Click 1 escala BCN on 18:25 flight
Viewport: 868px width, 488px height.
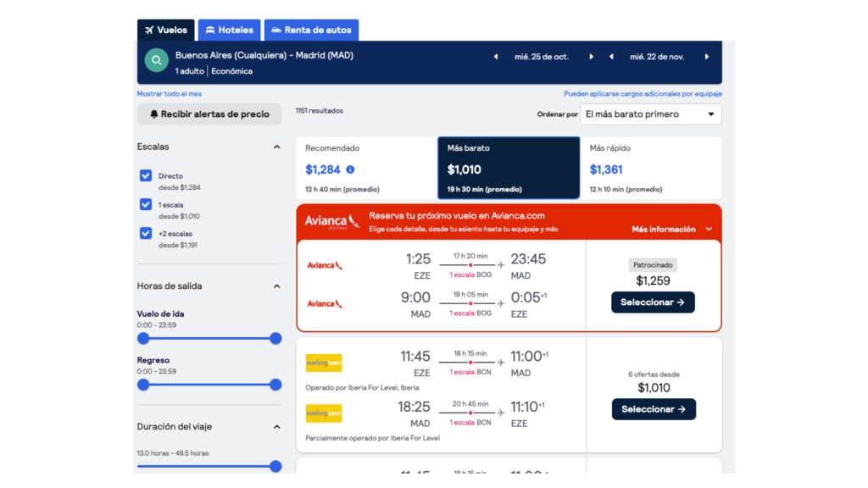coord(470,422)
